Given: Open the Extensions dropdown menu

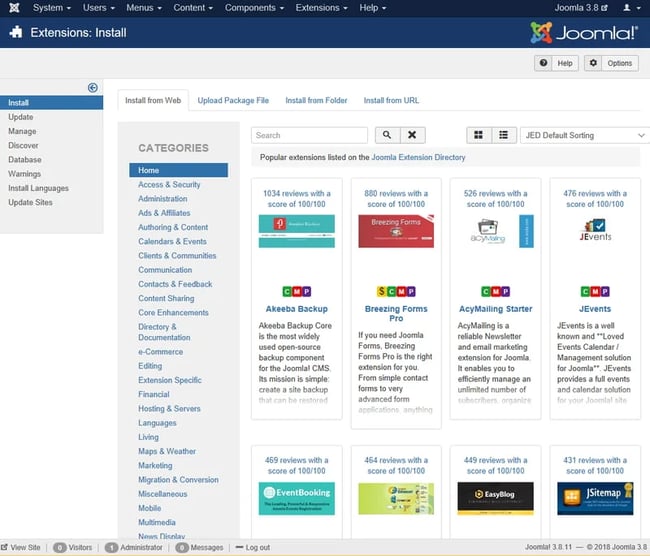Looking at the screenshot, I should coord(321,7).
